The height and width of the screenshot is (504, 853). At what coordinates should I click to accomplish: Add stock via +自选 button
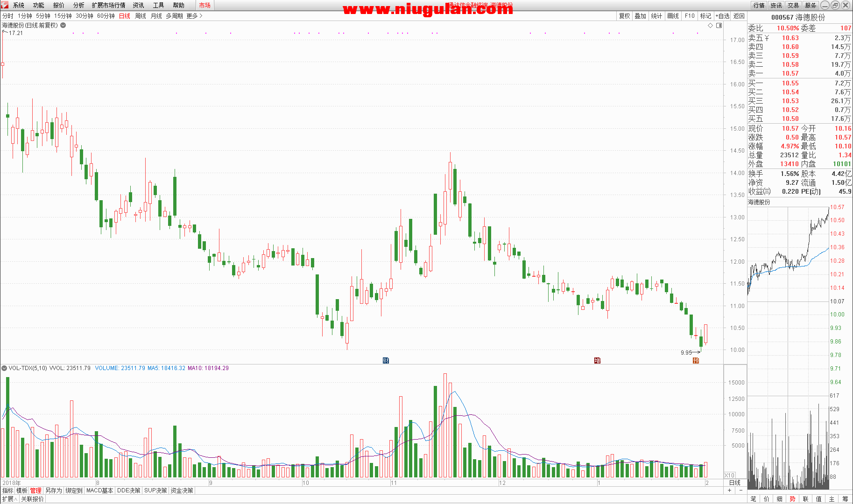click(722, 16)
